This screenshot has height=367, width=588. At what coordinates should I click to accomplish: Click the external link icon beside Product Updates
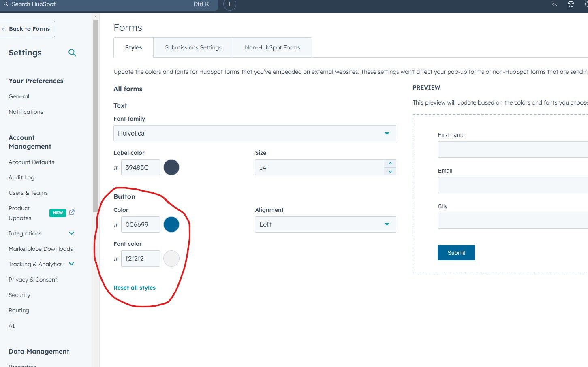(72, 212)
